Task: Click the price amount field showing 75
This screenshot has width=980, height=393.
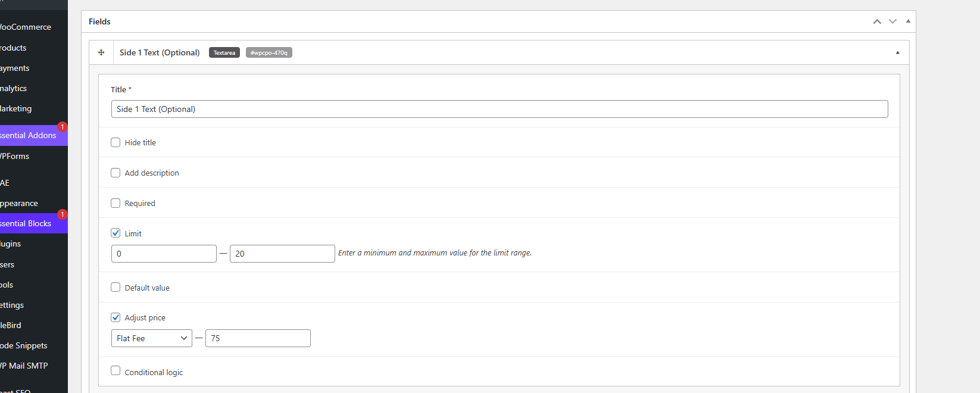Action: pos(257,338)
